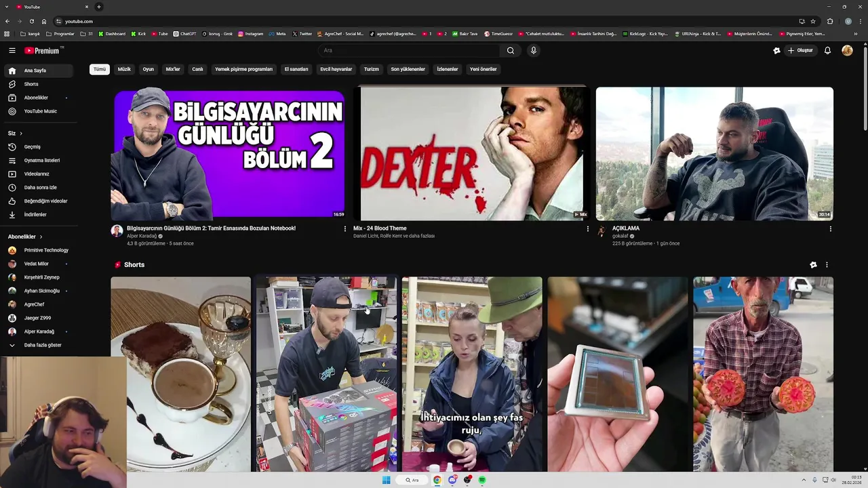This screenshot has width=868, height=488.
Task: Select the Mix'ler filter chip
Action: coord(173,69)
